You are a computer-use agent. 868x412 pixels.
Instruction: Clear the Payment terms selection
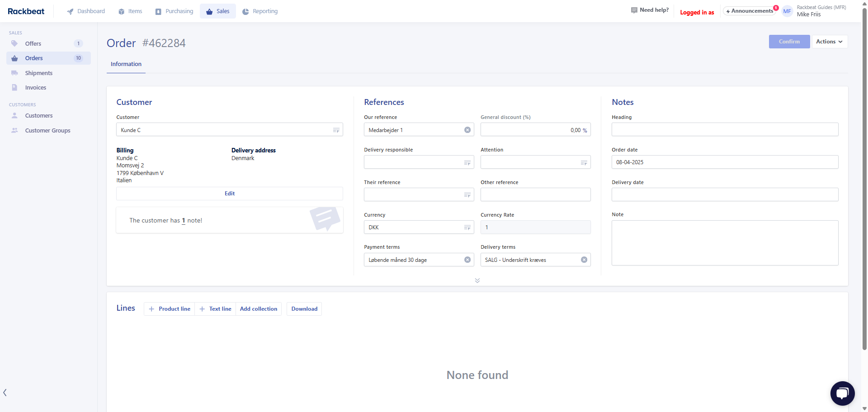pos(467,260)
